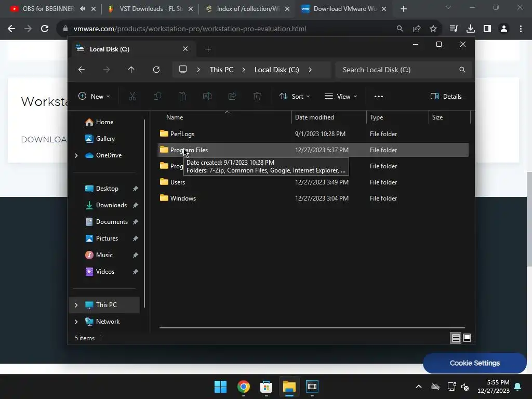Click chevron after This PC in address bar
532x399 pixels.
[x=244, y=70]
